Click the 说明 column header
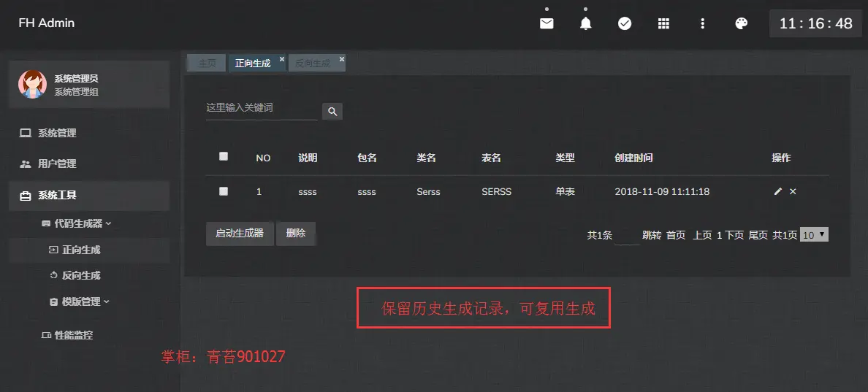 pyautogui.click(x=308, y=158)
